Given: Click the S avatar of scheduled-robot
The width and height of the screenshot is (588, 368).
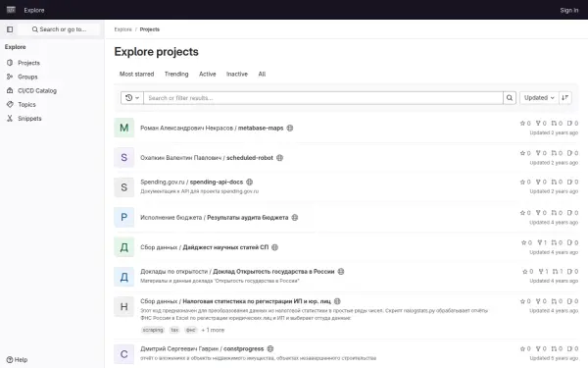Looking at the screenshot, I should click(124, 158).
